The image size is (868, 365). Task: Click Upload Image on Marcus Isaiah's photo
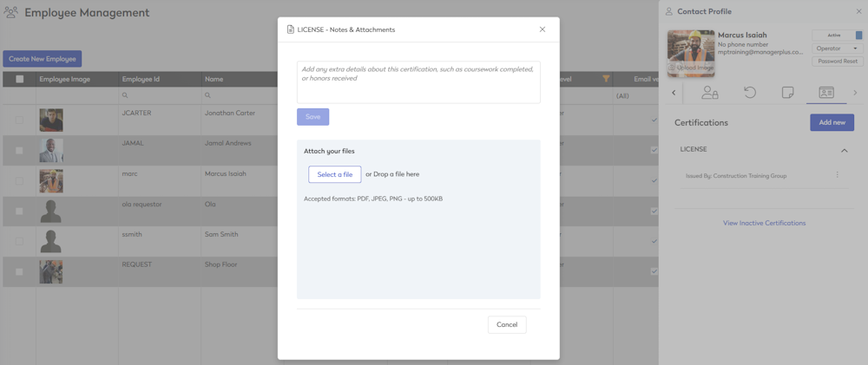tap(691, 68)
